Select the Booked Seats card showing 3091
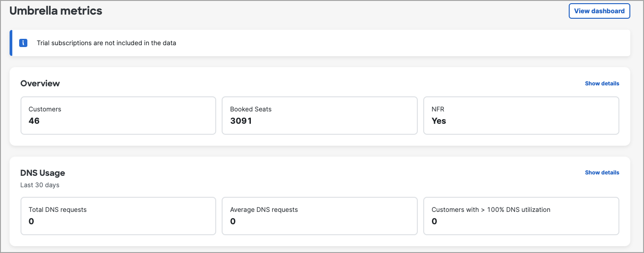 click(320, 116)
